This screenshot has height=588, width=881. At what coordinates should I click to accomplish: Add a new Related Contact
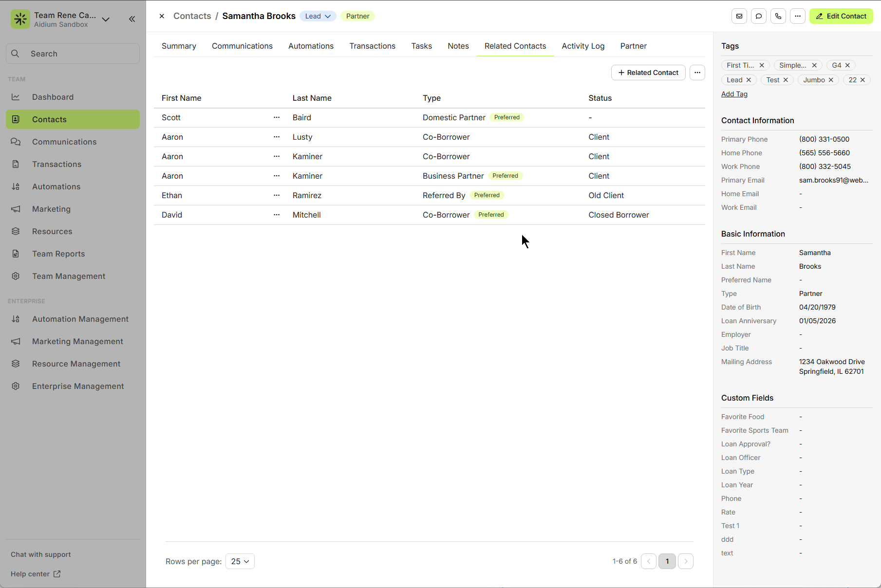(x=648, y=73)
